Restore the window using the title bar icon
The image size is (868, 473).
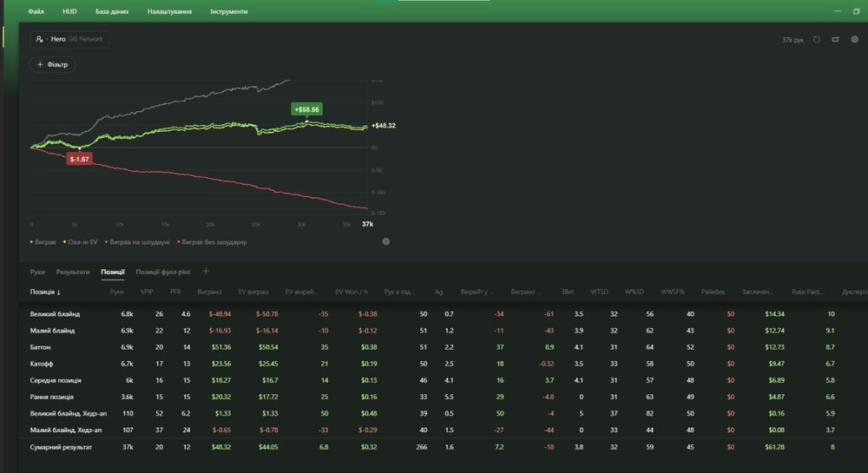coord(857,11)
